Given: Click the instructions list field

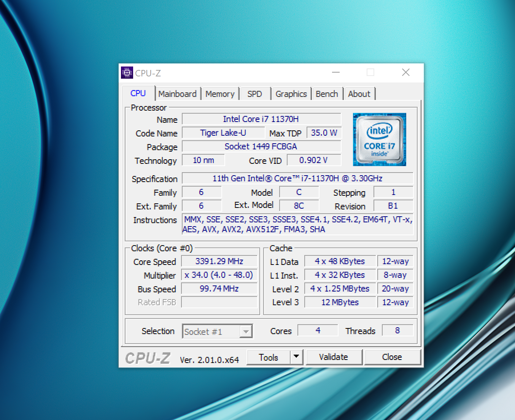Looking at the screenshot, I should pos(297,224).
